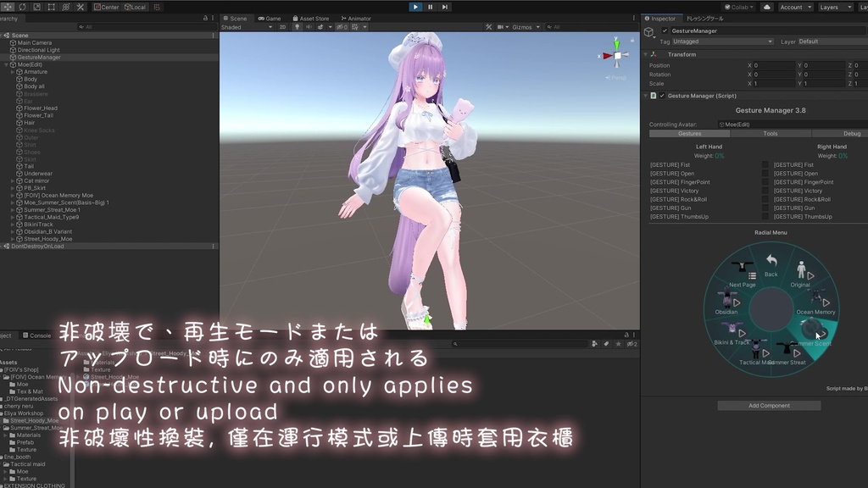Pause the editor playback

pos(430,7)
